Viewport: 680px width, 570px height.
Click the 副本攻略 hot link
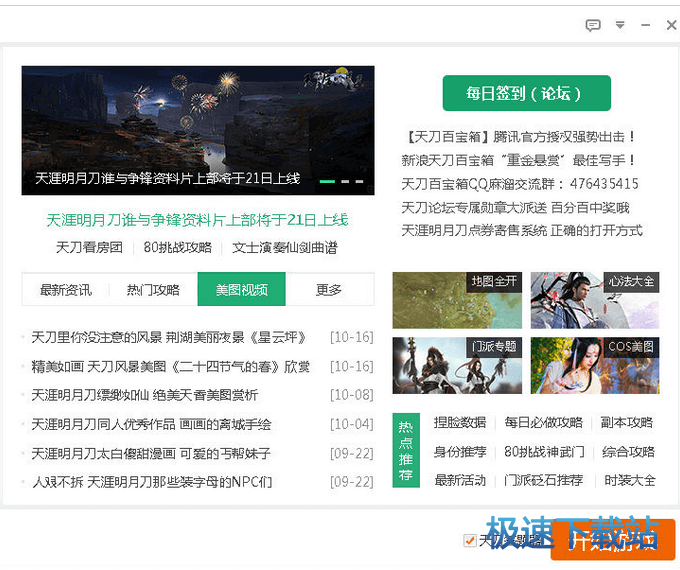[627, 422]
